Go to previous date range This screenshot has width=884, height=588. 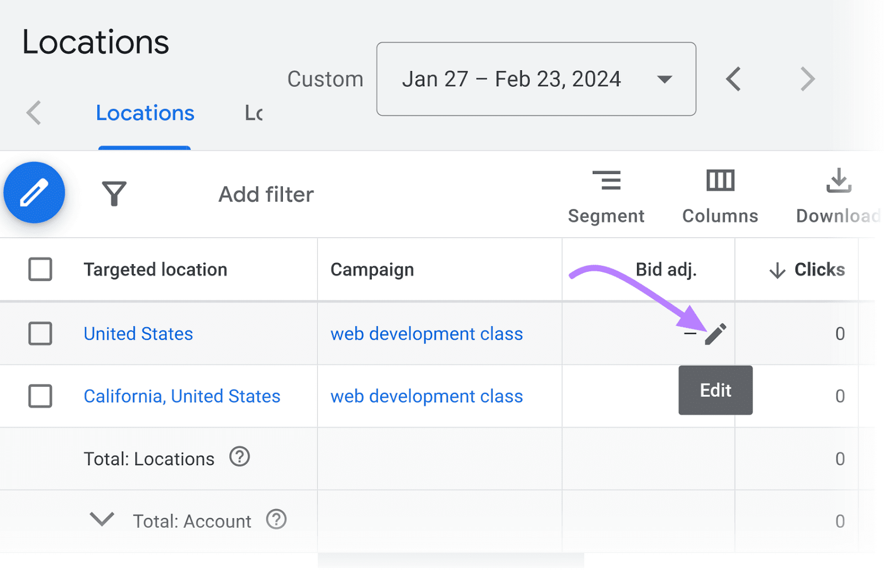point(733,79)
